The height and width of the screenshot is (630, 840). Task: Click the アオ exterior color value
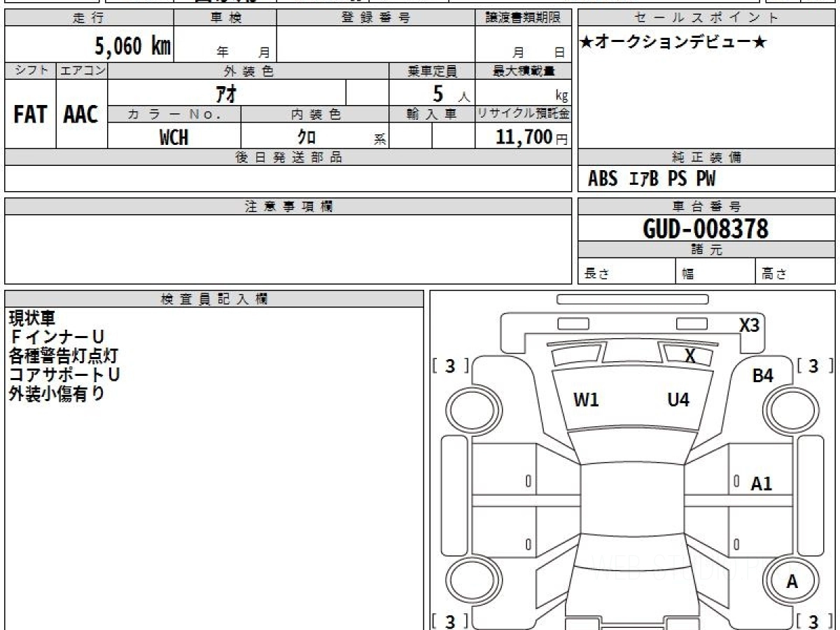pos(227,93)
